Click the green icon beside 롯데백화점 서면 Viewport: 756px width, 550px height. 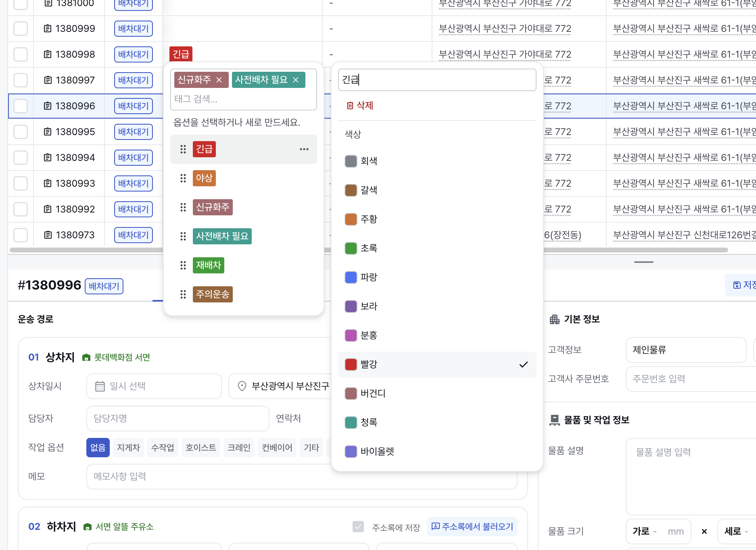tap(86, 358)
